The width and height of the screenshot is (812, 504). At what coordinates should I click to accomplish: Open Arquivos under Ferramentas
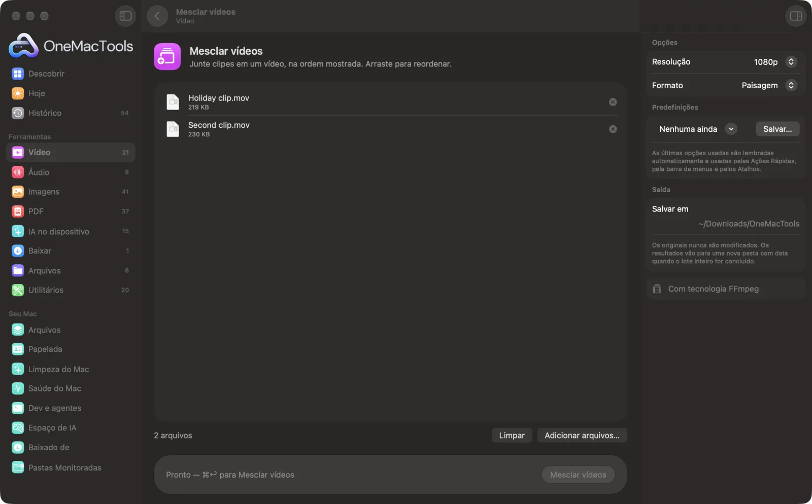tap(71, 270)
